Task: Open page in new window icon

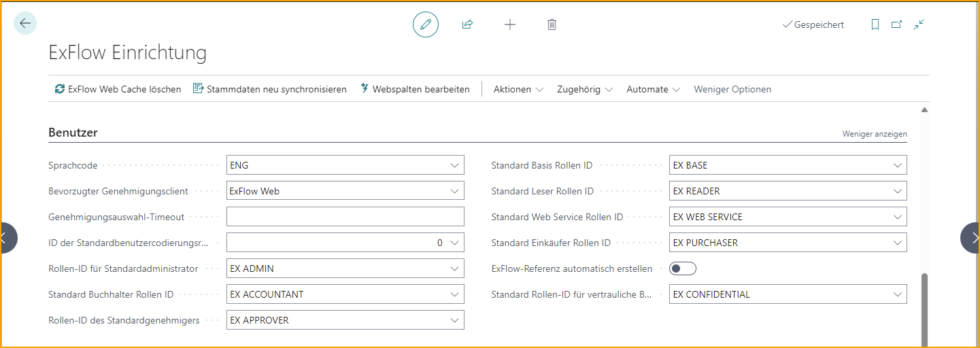Action: 896,24
